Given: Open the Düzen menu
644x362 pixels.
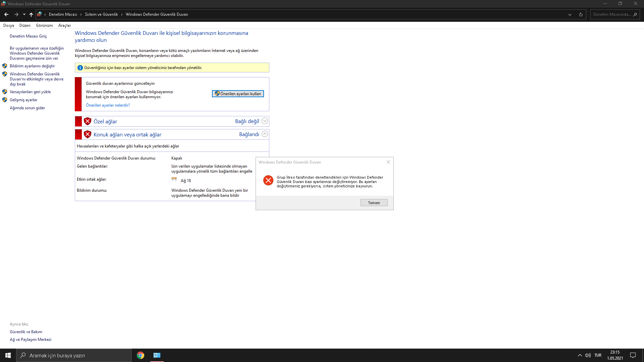Looking at the screenshot, I should pyautogui.click(x=25, y=25).
